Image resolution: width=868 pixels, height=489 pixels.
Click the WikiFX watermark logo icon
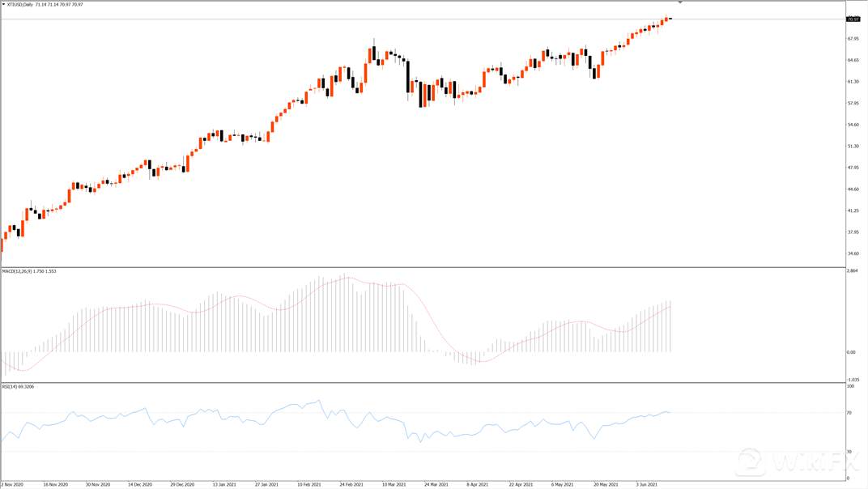[x=751, y=463]
